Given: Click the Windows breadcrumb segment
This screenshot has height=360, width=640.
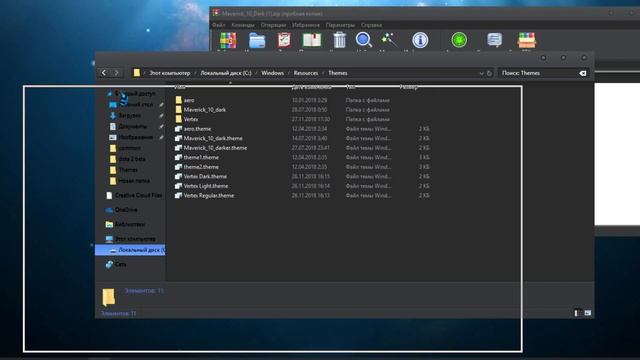Looking at the screenshot, I should tap(273, 73).
